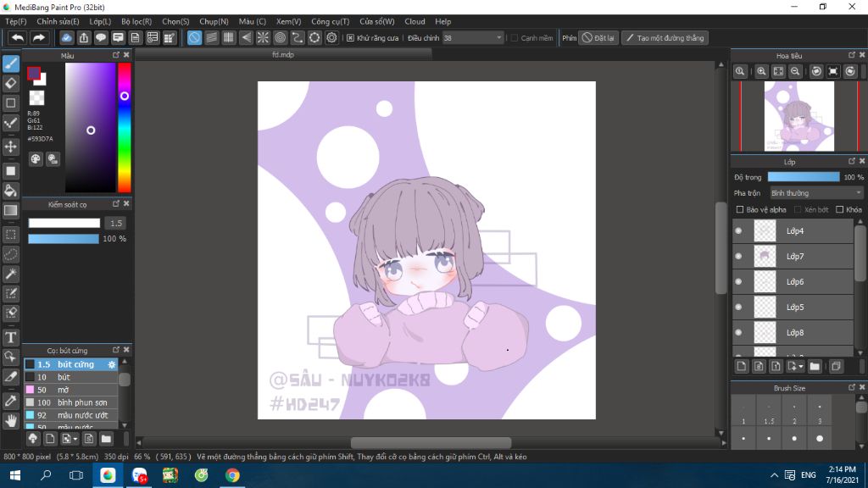Viewport: 868px width, 488px height.
Task: Click the Đặt lại button
Action: click(598, 37)
